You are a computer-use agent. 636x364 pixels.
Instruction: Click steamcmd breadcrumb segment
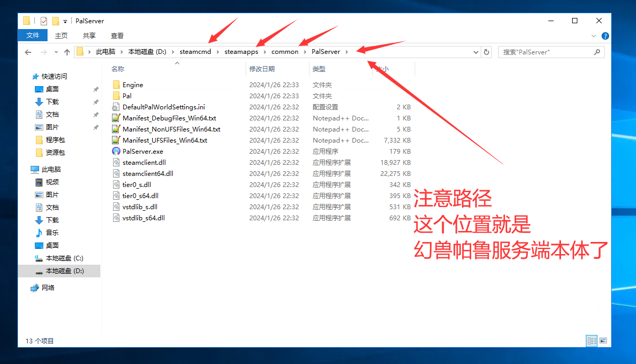(195, 52)
